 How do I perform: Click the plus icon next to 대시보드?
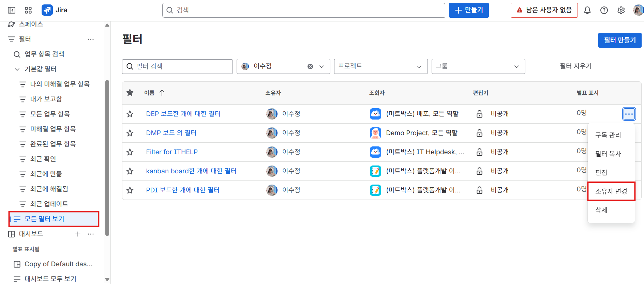[78, 234]
